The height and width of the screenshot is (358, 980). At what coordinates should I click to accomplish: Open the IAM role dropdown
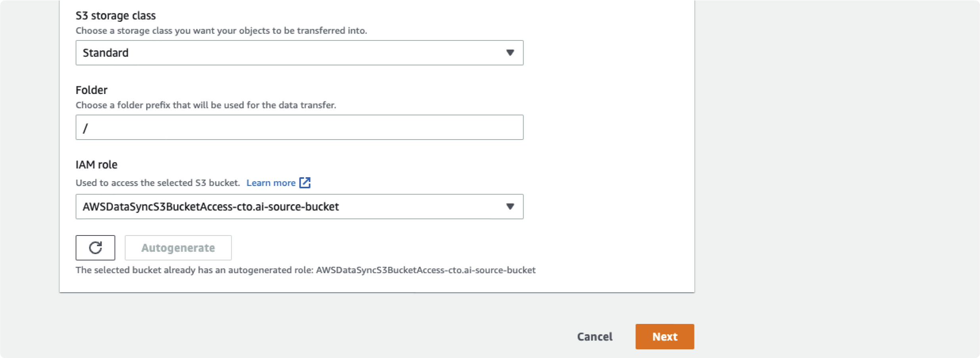click(299, 207)
